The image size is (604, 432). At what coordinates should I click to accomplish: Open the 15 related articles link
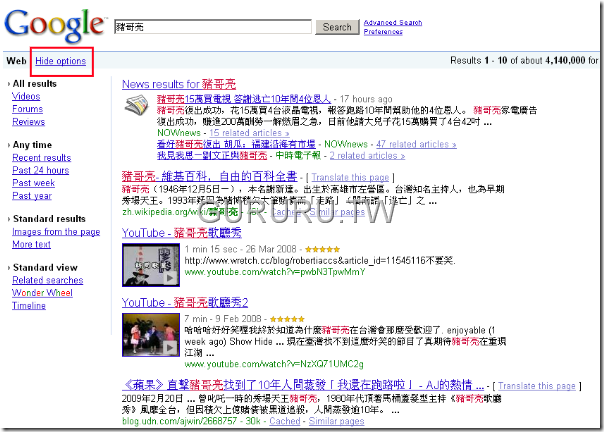coord(249,133)
